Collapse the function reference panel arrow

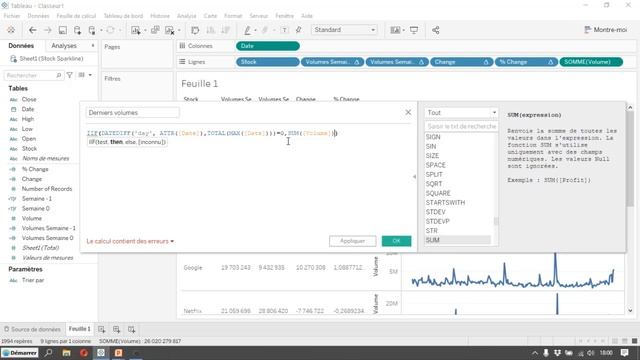tap(414, 177)
